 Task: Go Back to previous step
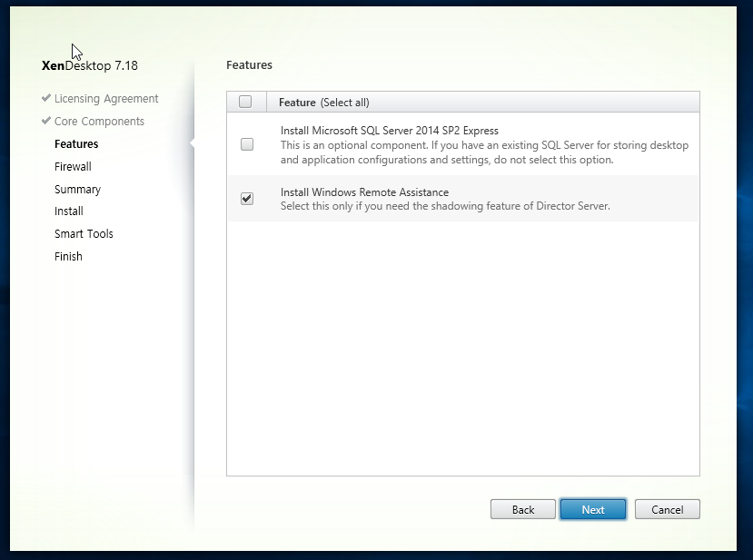[x=523, y=509]
